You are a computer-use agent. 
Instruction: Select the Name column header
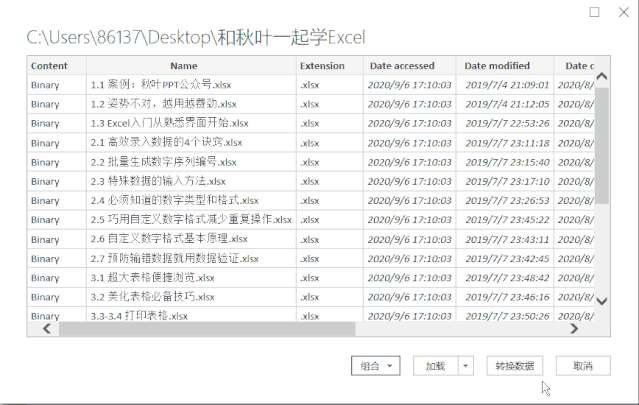[191, 66]
